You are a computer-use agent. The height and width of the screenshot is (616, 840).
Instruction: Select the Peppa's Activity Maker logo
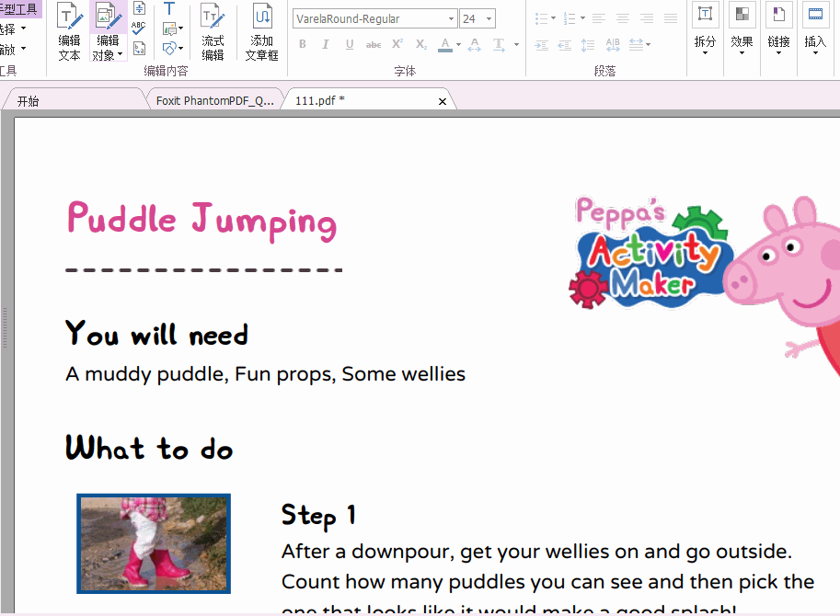(x=650, y=252)
